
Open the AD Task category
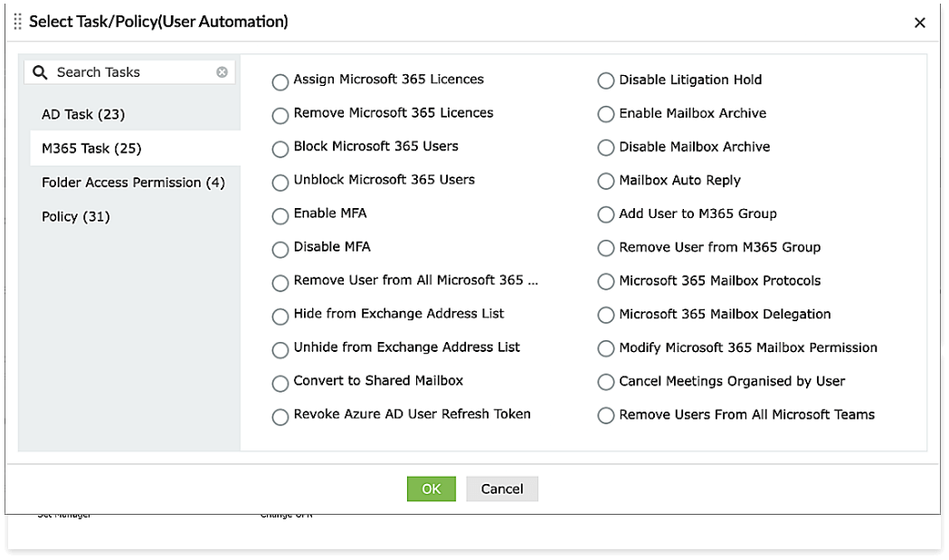pyautogui.click(x=83, y=115)
